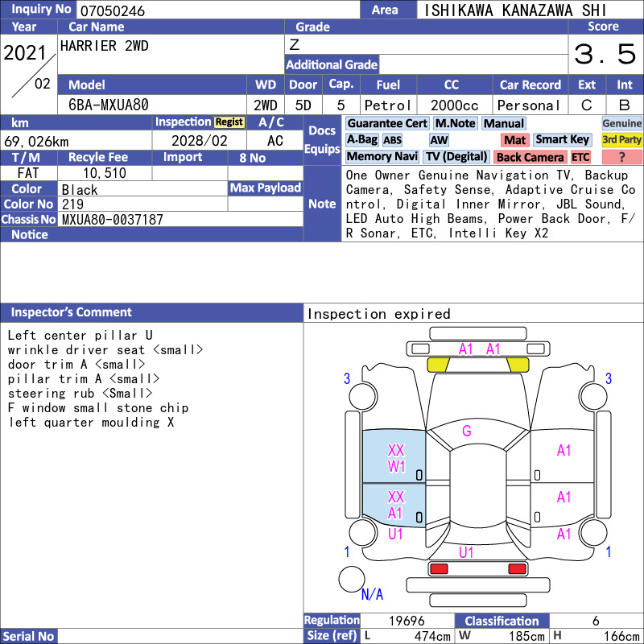Select the classification value 6
The height and width of the screenshot is (644, 644).
coord(596,621)
